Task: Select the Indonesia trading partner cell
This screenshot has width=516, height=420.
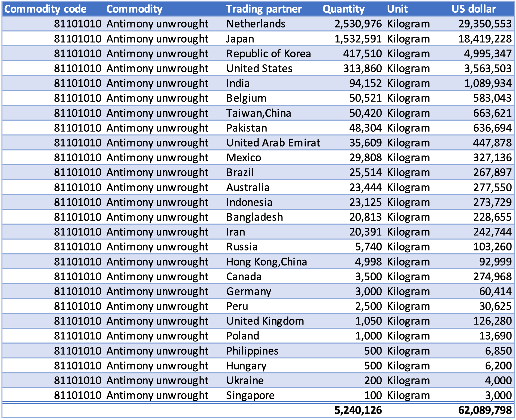Action: coord(249,202)
